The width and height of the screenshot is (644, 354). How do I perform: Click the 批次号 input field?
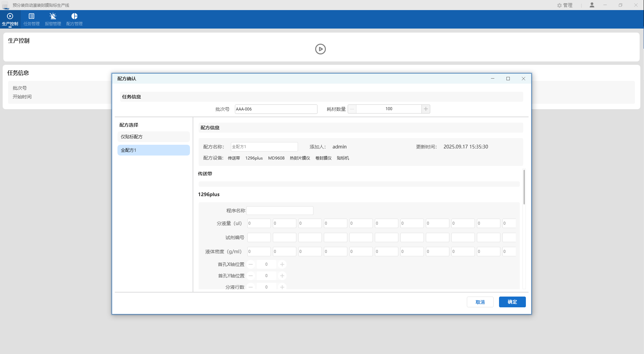tap(276, 109)
